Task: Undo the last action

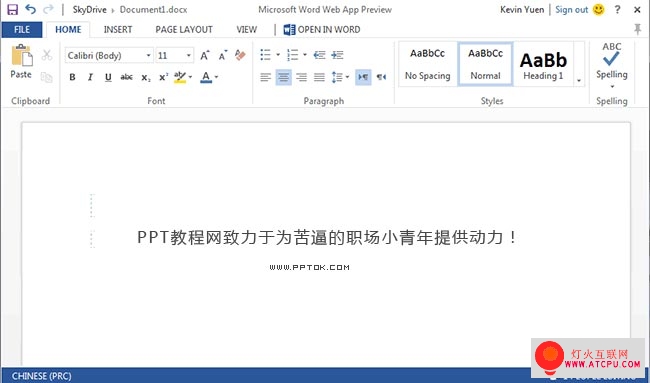Action: (31, 9)
